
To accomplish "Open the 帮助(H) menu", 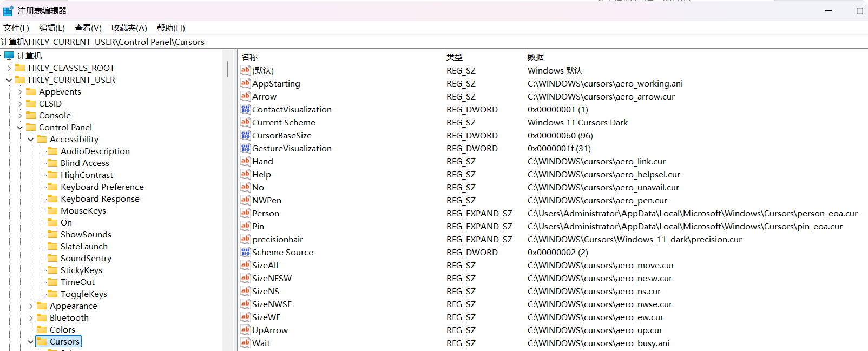I will click(x=171, y=28).
